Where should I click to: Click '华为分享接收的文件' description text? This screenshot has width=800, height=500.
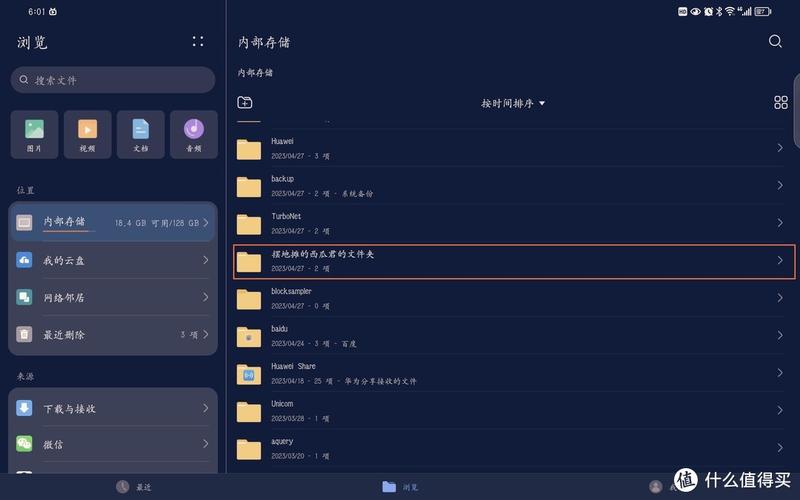pos(381,381)
